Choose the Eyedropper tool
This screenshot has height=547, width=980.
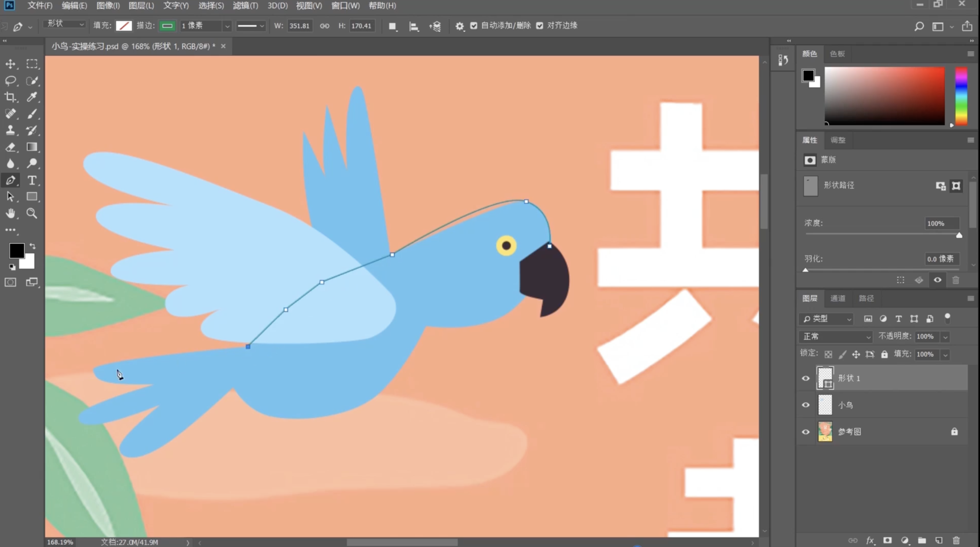(32, 97)
